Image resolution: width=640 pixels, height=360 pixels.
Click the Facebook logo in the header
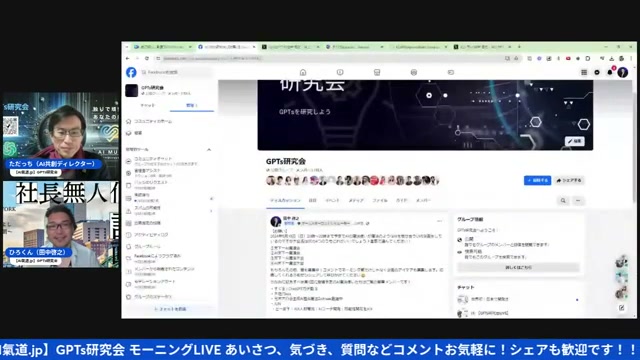[131, 72]
